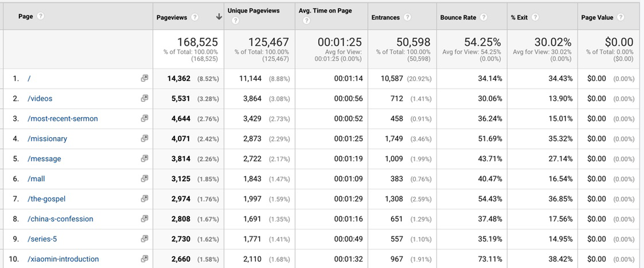Open the /most-recent-sermon page link

click(62, 119)
